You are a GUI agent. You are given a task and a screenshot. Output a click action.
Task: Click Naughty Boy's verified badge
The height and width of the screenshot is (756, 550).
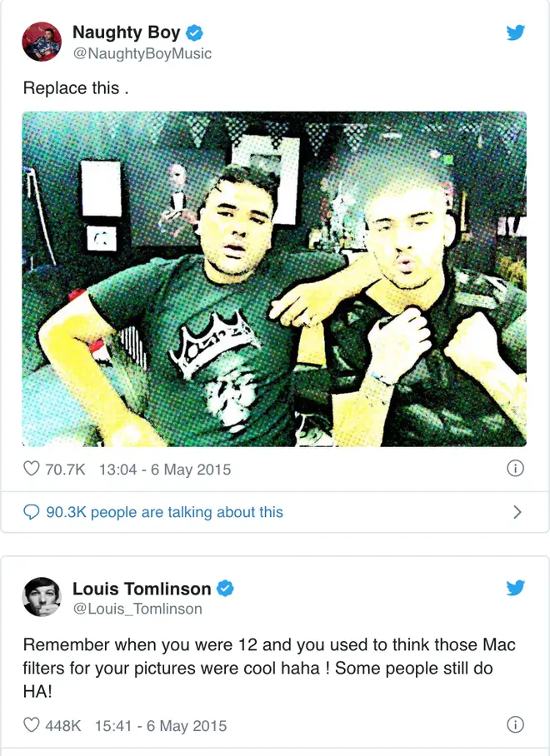coord(194,32)
